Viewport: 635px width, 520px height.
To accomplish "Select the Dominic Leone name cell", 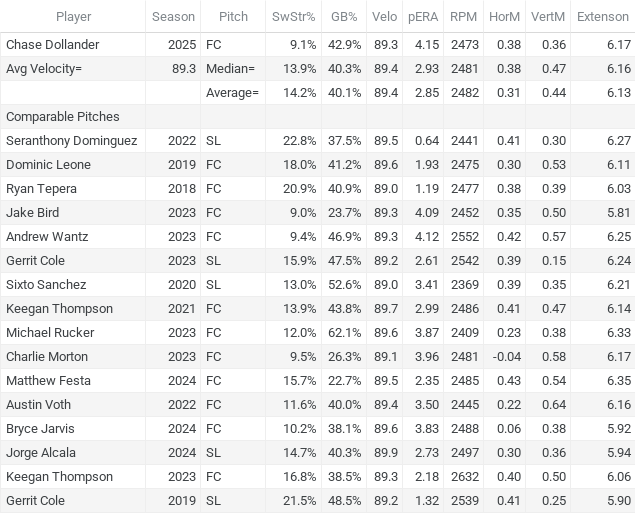I will (x=73, y=164).
